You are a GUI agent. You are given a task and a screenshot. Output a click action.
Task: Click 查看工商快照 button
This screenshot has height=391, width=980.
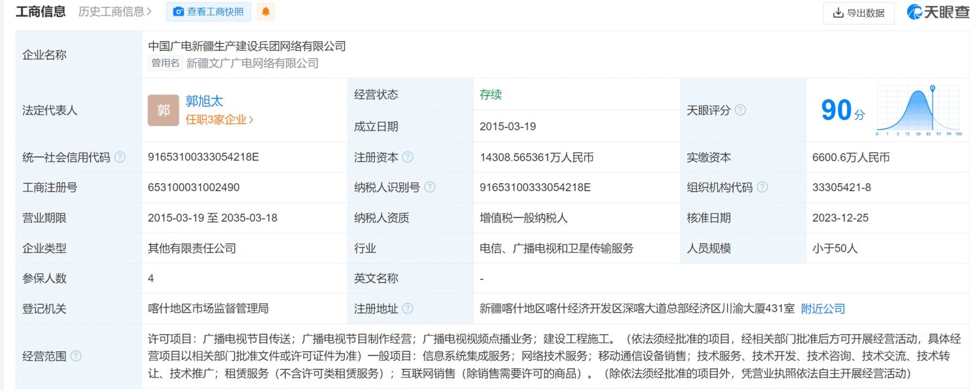209,12
